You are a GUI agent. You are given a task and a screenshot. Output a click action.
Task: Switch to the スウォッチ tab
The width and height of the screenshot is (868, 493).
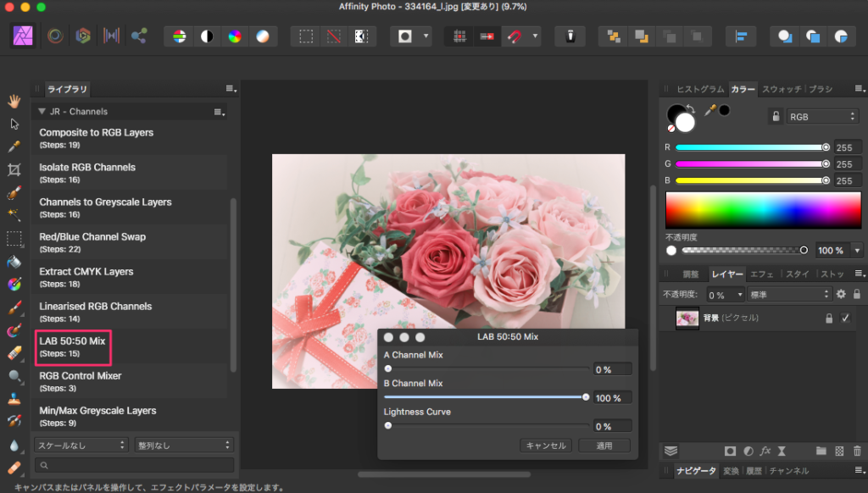(781, 89)
